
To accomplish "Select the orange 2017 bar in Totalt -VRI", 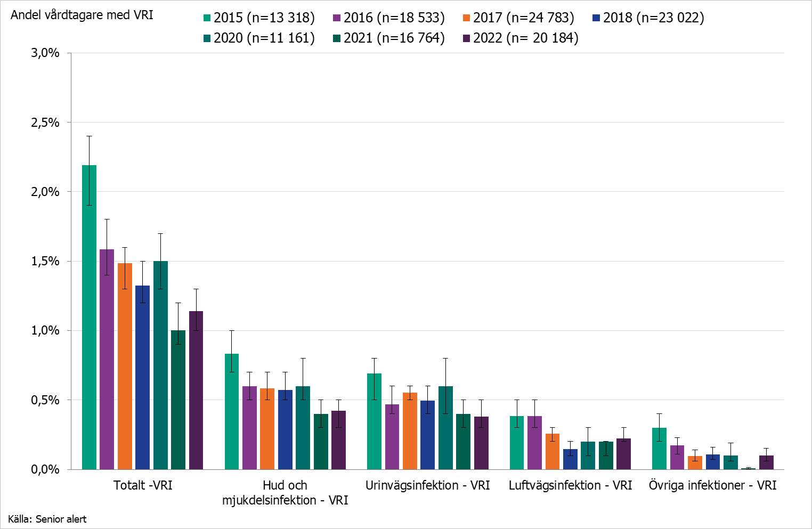I will point(125,366).
